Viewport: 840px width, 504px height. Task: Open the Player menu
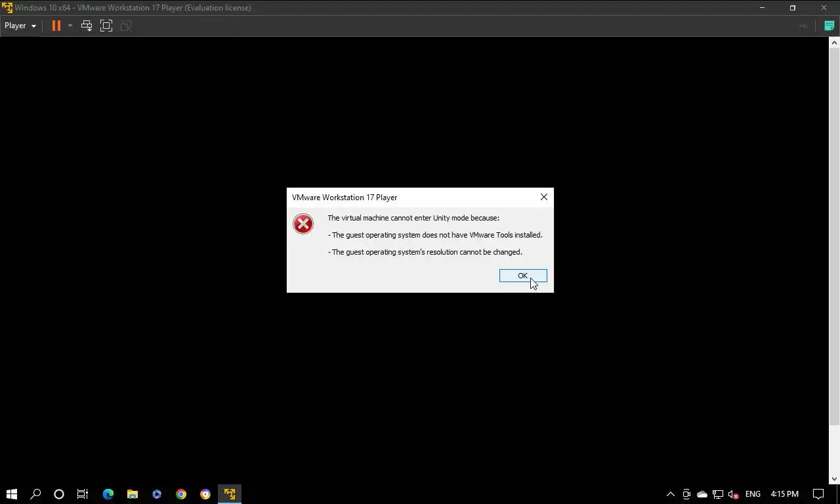pyautogui.click(x=20, y=26)
